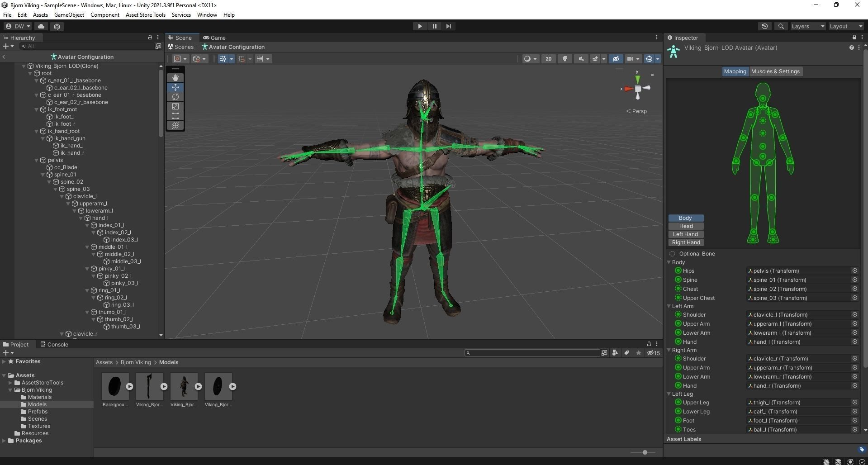This screenshot has width=868, height=465.
Task: Toggle scene lighting
Action: [x=565, y=59]
